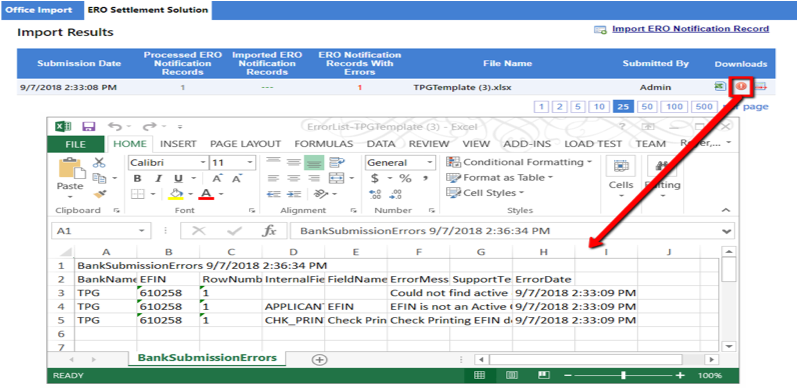Click the A1 Name Box field
This screenshot has height=391, width=797.
[x=100, y=231]
